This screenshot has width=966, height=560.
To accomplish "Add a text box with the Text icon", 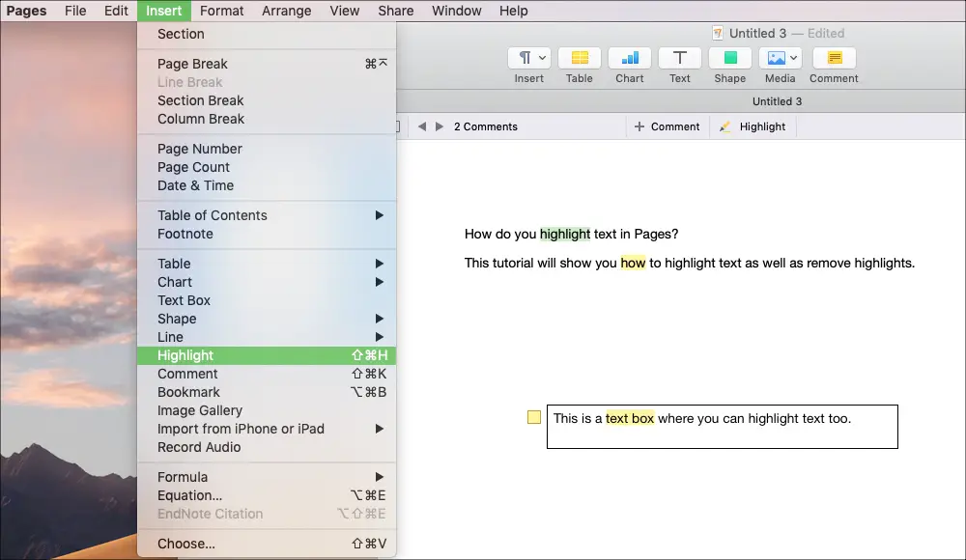I will [x=680, y=58].
